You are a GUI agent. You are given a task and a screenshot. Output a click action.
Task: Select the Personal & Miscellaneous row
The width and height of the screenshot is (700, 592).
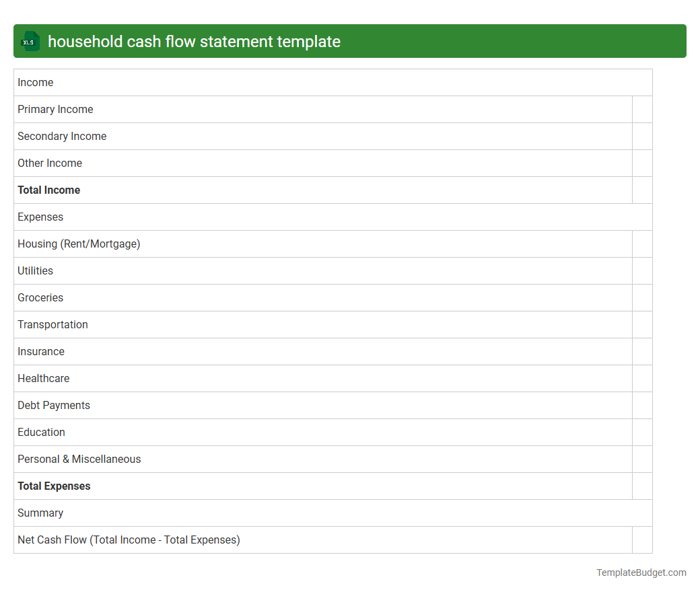click(x=79, y=459)
